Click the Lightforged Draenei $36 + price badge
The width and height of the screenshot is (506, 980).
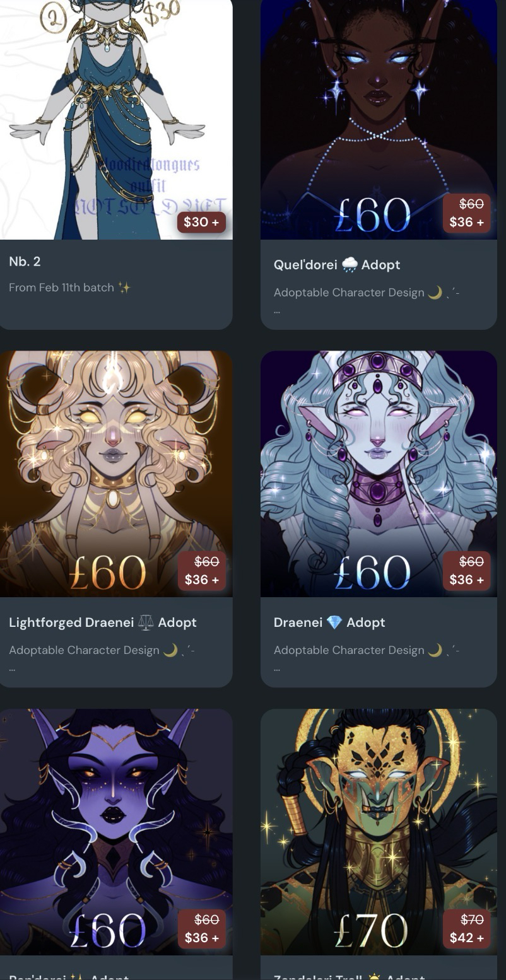pyautogui.click(x=201, y=571)
